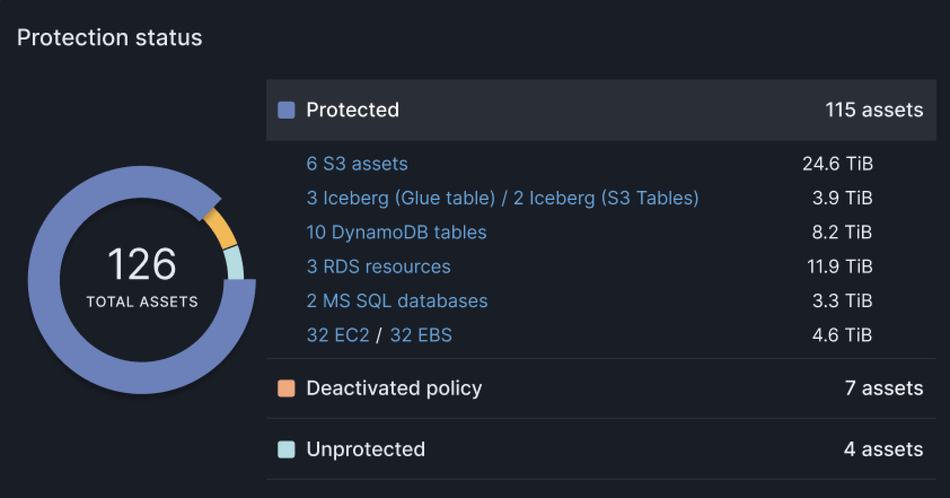View the 10 DynamoDB tables link
Image resolution: width=950 pixels, height=498 pixels.
396,232
